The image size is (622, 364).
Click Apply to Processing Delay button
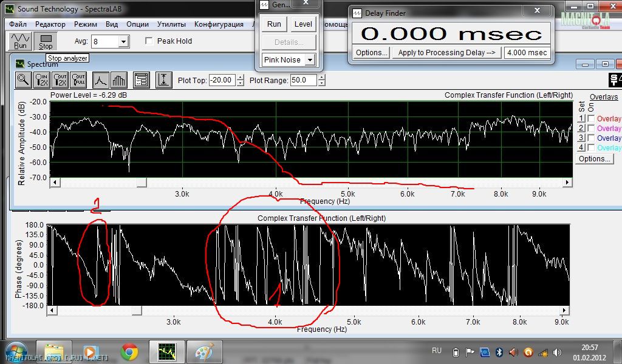pos(446,53)
